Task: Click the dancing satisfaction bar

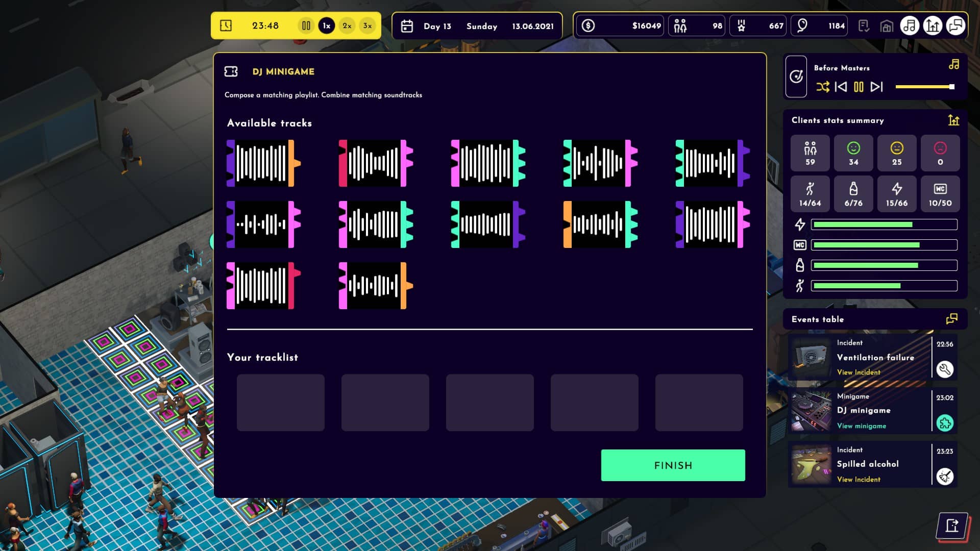Action: coord(884,286)
